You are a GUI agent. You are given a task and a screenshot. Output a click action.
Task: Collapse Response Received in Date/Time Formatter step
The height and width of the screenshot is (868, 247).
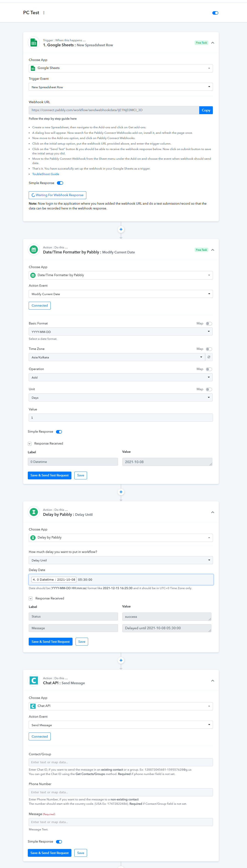pyautogui.click(x=30, y=444)
